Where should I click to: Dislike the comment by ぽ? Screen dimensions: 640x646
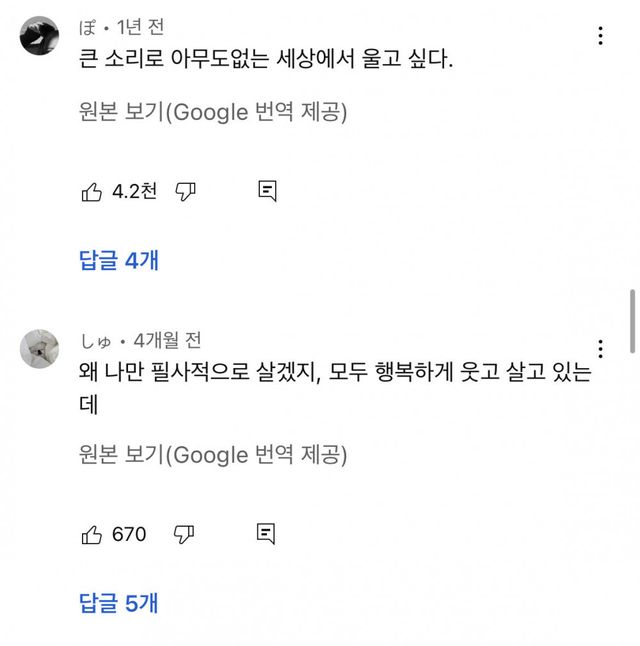[x=185, y=192]
